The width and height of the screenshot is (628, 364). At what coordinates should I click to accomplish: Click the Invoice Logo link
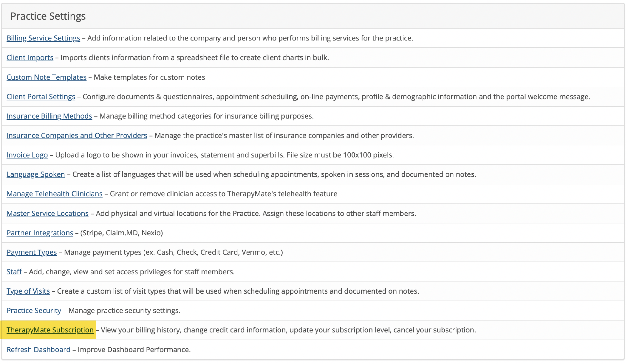(27, 155)
